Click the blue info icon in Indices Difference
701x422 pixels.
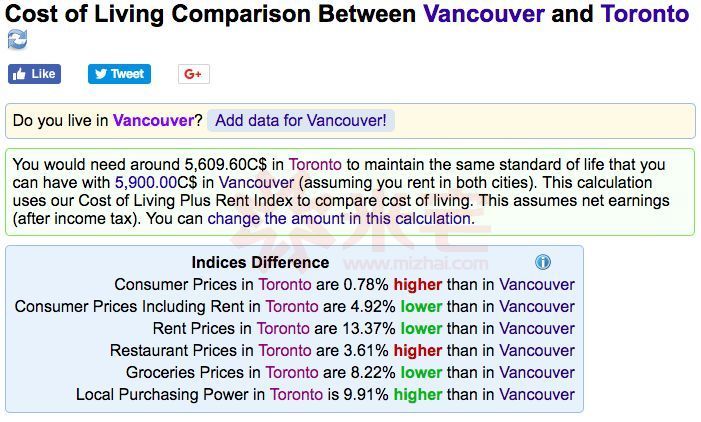[x=543, y=262]
